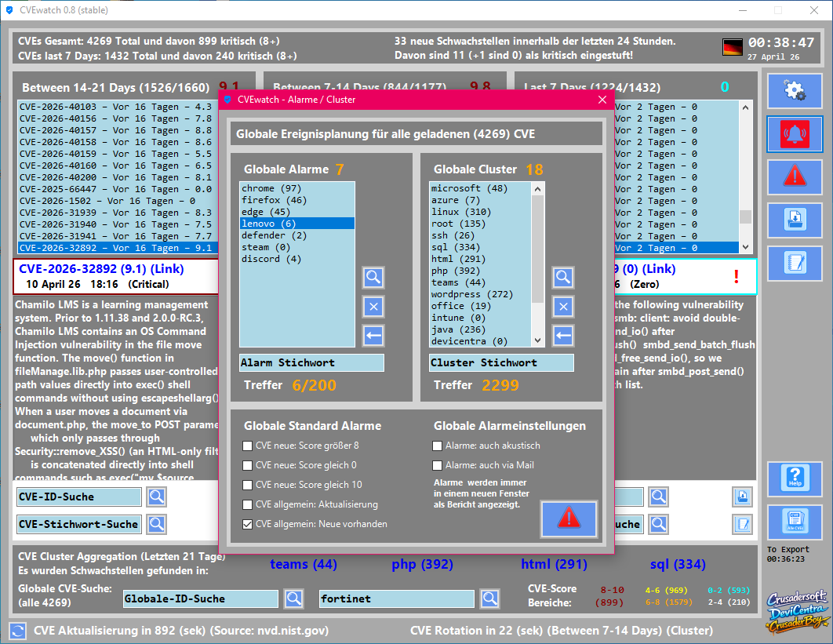Select CVE-2025-66447 row in 14-21 Days list
Viewport: 833px width, 644px height.
(118, 189)
